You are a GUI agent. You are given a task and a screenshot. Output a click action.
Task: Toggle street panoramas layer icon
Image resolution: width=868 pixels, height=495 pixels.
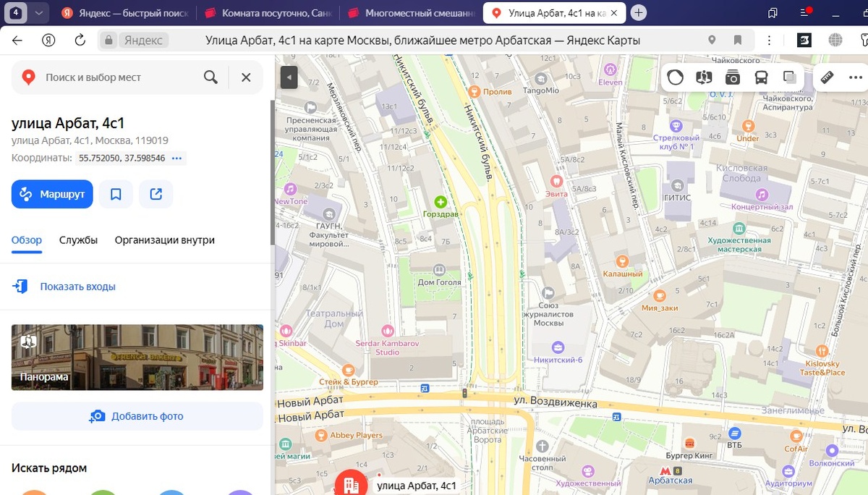pyautogui.click(x=704, y=77)
